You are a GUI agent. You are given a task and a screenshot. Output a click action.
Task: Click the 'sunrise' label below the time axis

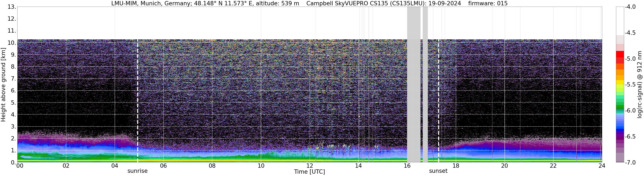tap(138, 171)
